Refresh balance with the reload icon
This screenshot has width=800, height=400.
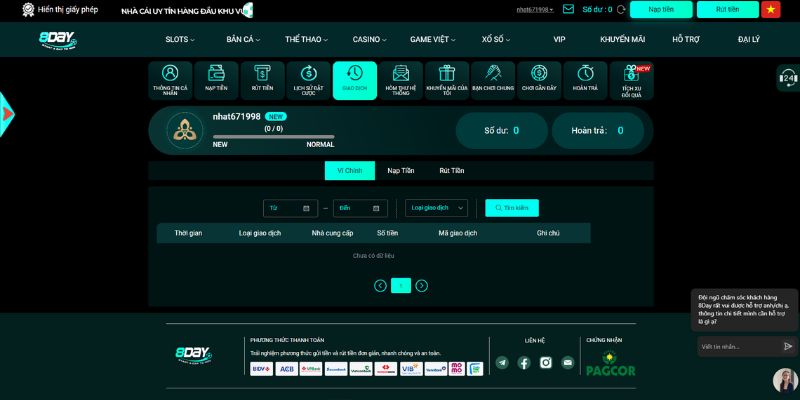621,9
